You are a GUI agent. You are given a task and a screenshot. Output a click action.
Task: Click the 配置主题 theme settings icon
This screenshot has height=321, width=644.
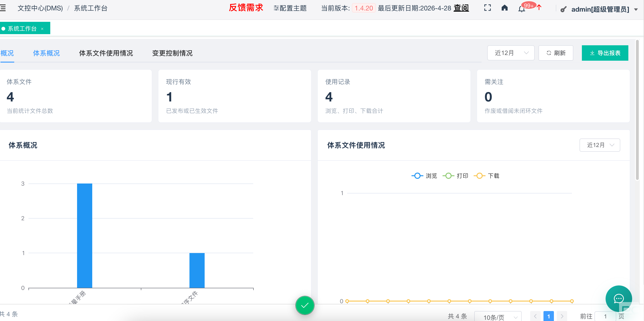276,8
